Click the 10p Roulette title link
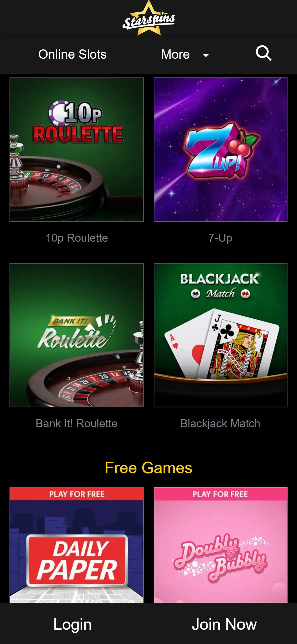This screenshot has height=644, width=297. 77,238
